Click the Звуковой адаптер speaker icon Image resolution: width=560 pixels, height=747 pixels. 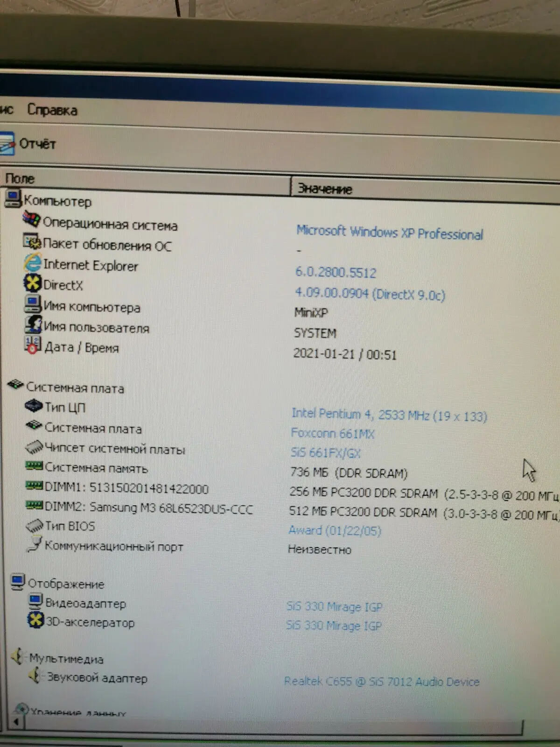[35, 676]
